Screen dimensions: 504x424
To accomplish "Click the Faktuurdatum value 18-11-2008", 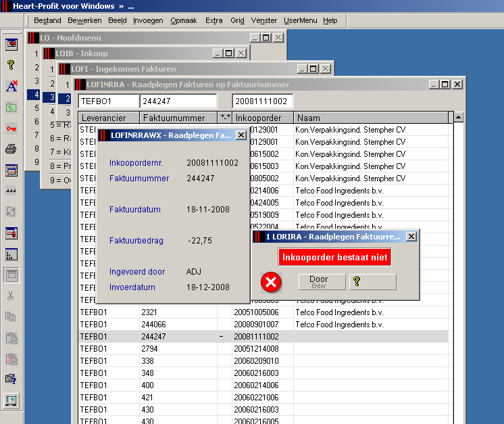I will click(208, 210).
